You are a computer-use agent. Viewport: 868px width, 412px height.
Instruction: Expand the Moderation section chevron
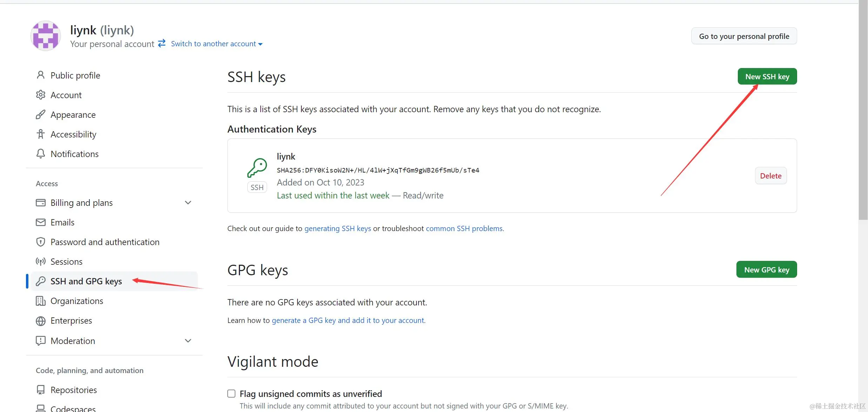click(x=188, y=341)
